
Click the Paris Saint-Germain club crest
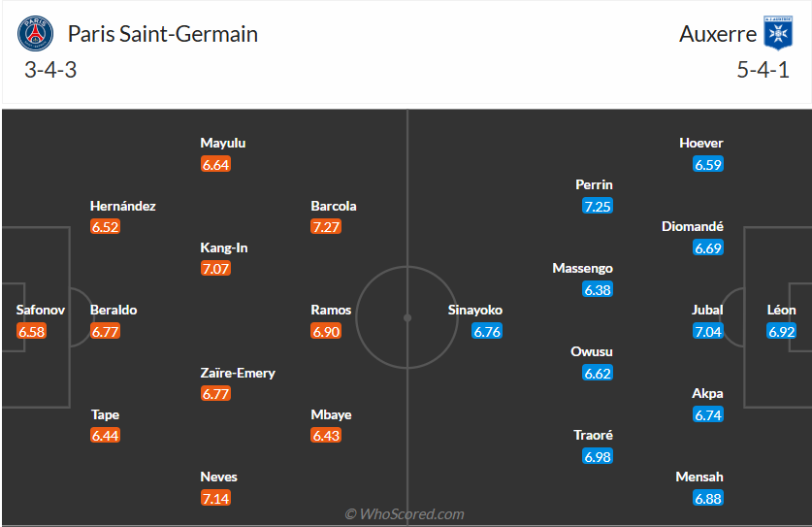(37, 34)
